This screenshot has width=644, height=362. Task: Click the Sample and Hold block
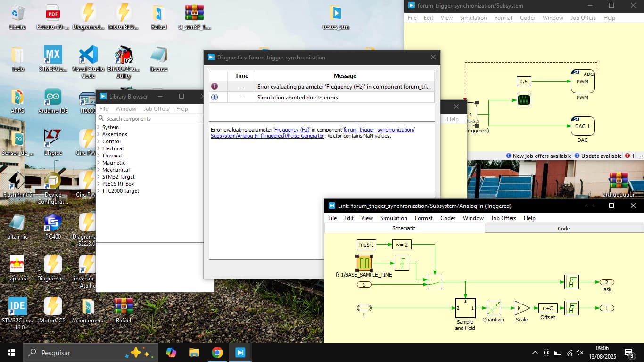coord(465,308)
